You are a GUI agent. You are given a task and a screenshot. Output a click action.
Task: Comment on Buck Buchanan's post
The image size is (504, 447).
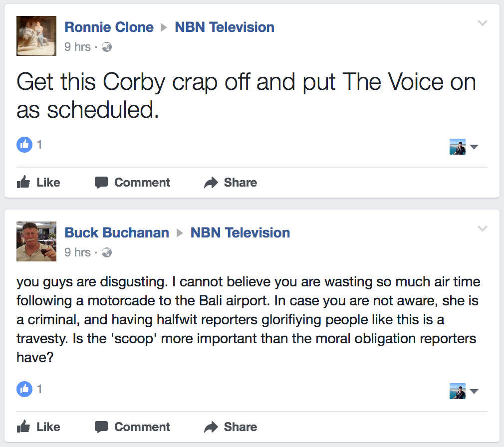pos(132,427)
